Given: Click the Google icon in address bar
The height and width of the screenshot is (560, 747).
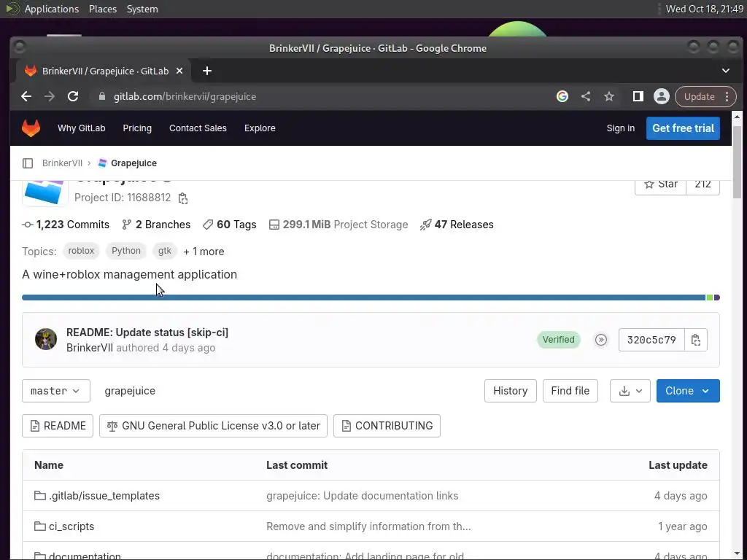Looking at the screenshot, I should [x=562, y=97].
